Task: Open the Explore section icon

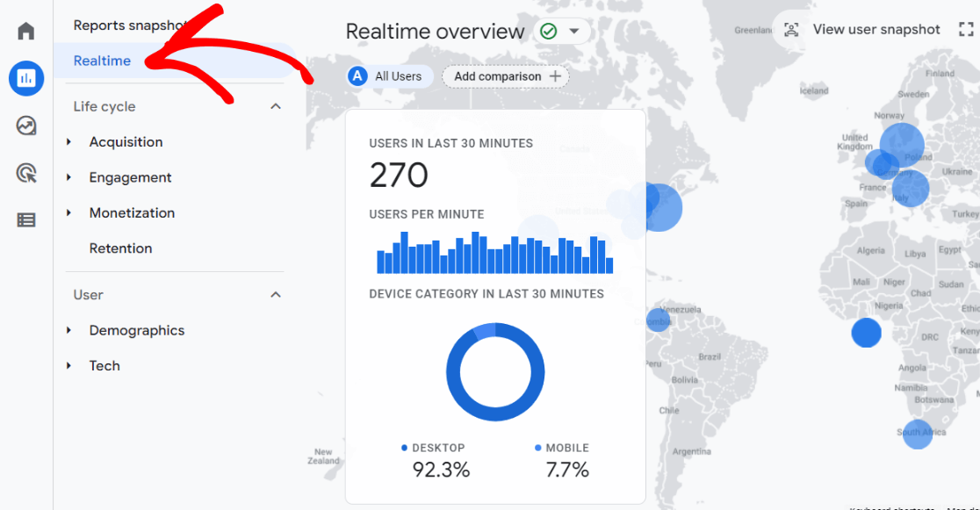Action: (x=25, y=126)
